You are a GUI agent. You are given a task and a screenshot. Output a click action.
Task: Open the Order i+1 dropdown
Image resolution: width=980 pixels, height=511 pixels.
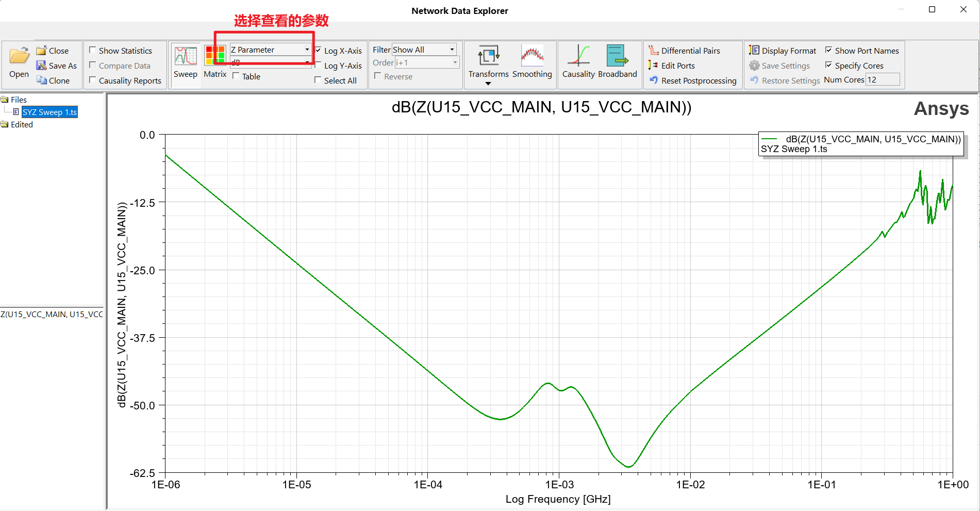pos(427,62)
